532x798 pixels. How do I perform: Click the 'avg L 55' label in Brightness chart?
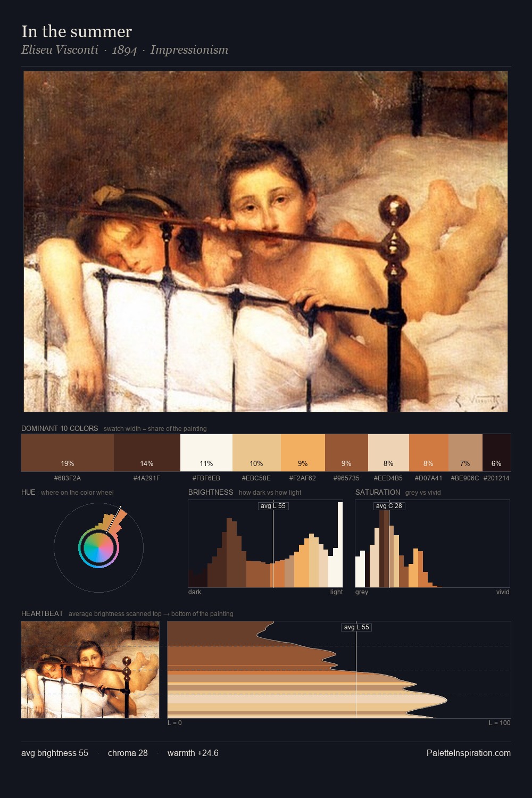273,506
